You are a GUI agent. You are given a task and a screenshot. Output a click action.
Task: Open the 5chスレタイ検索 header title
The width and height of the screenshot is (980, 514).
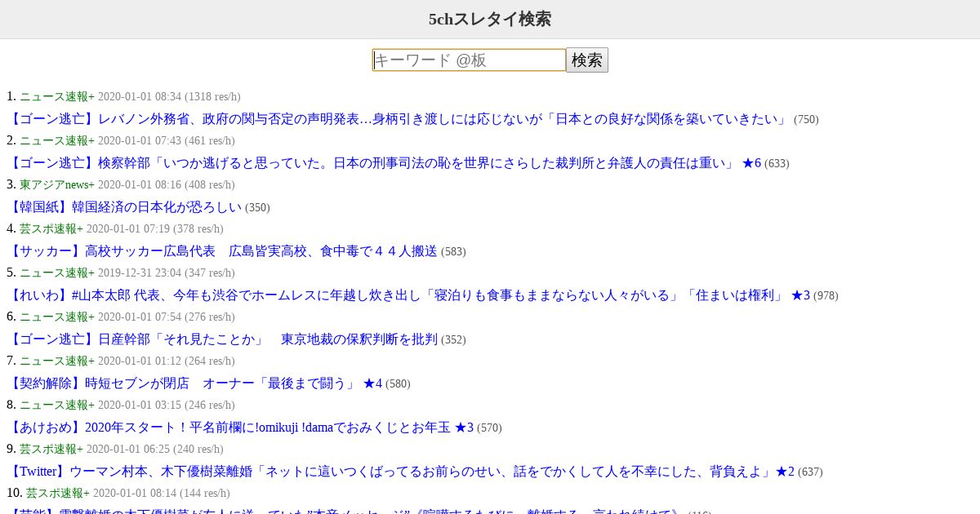click(x=490, y=19)
